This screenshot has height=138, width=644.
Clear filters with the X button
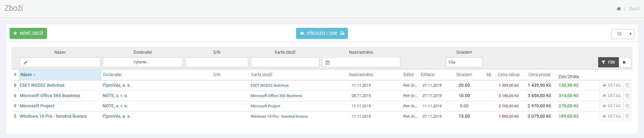(625, 62)
